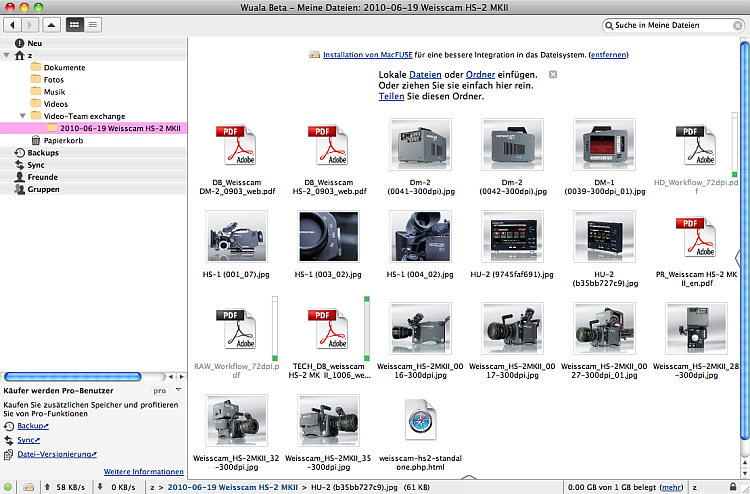Switch to thumbnail grid view
Viewport: 750px width, 494px height.
(x=74, y=25)
